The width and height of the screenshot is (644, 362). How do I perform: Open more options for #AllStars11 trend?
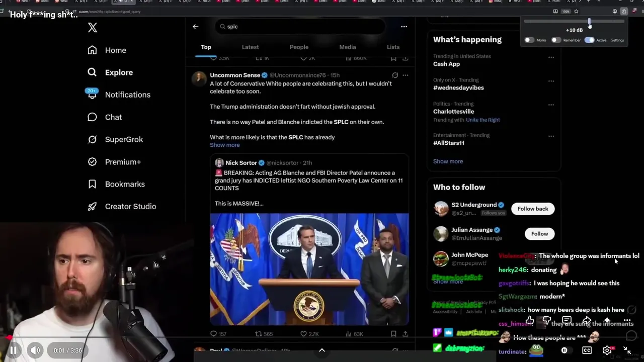click(551, 136)
